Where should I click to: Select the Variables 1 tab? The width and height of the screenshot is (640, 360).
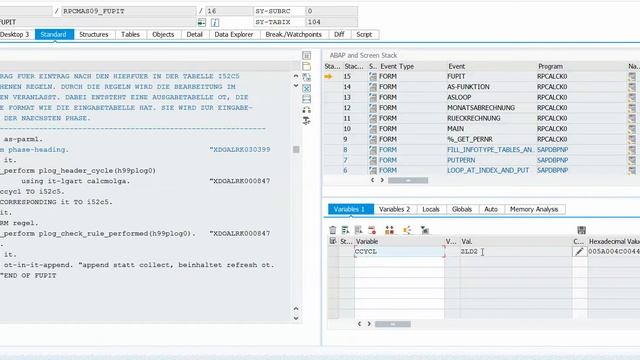click(350, 209)
